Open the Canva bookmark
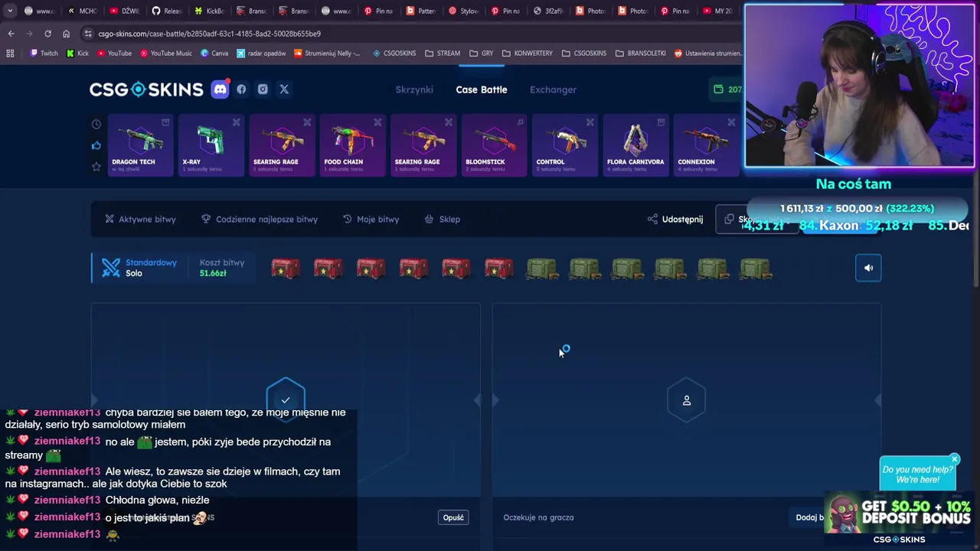This screenshot has height=551, width=980. pyautogui.click(x=214, y=54)
